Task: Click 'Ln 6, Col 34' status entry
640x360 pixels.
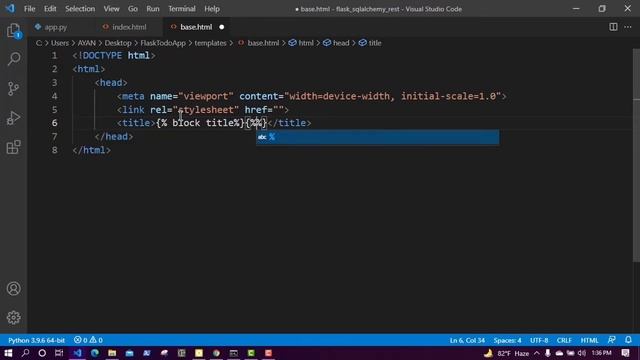Action: pyautogui.click(x=467, y=340)
